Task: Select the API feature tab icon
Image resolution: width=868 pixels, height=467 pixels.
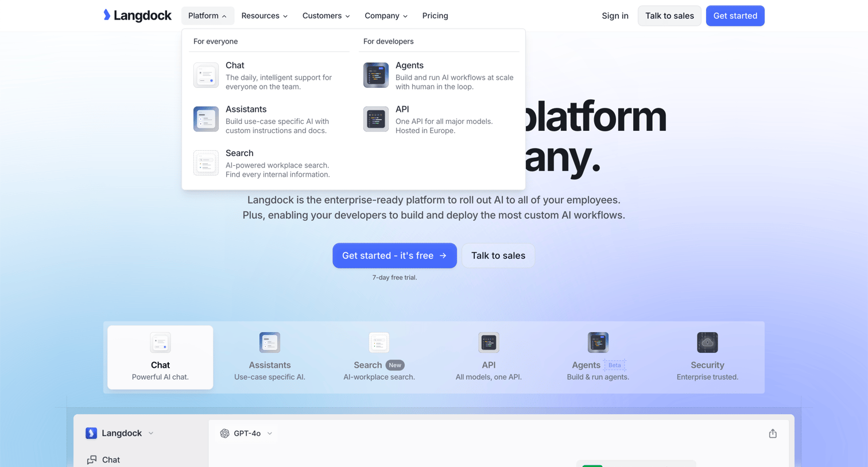Action: tap(489, 343)
